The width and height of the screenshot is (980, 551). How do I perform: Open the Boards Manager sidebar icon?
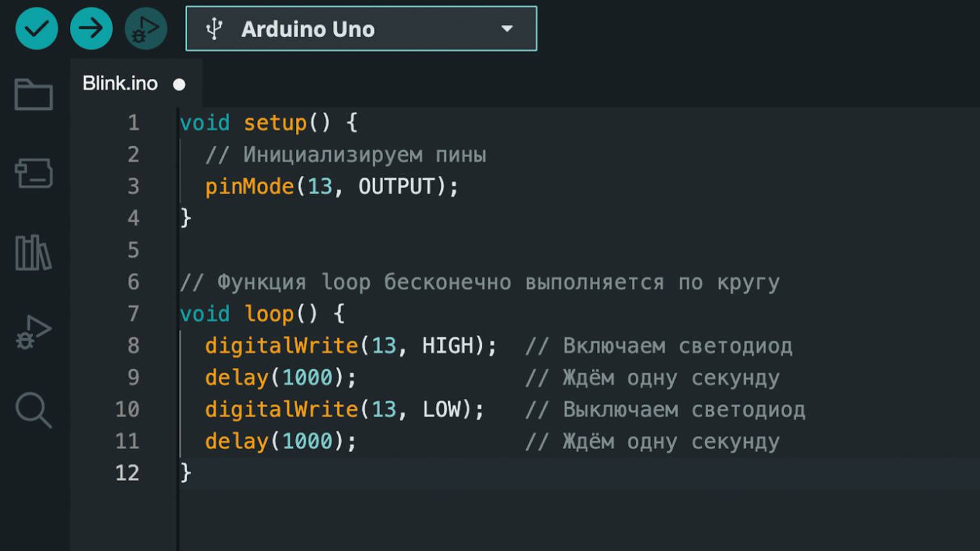[34, 173]
